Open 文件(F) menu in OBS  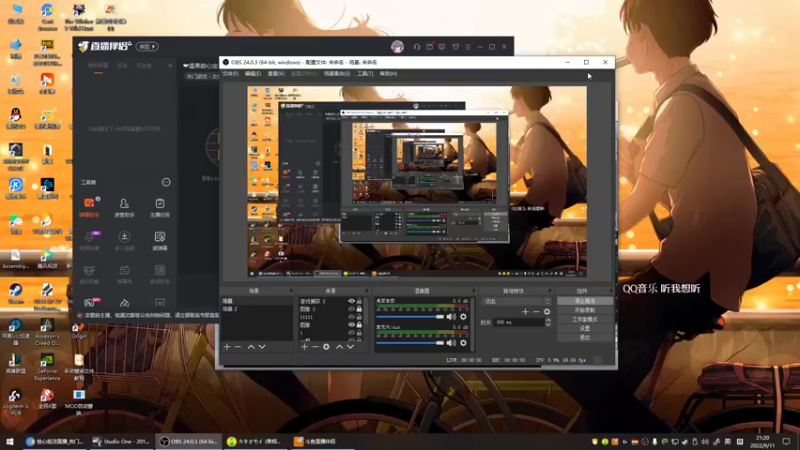[230, 74]
